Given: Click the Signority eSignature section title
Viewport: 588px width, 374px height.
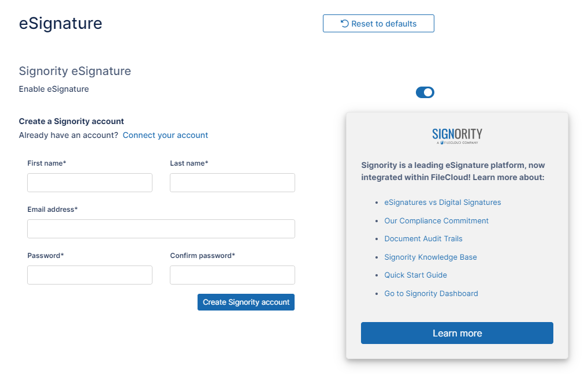Looking at the screenshot, I should tap(75, 71).
